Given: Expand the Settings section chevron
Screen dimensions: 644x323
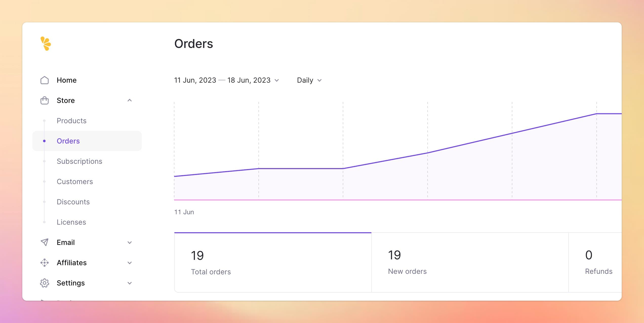Looking at the screenshot, I should click(130, 283).
